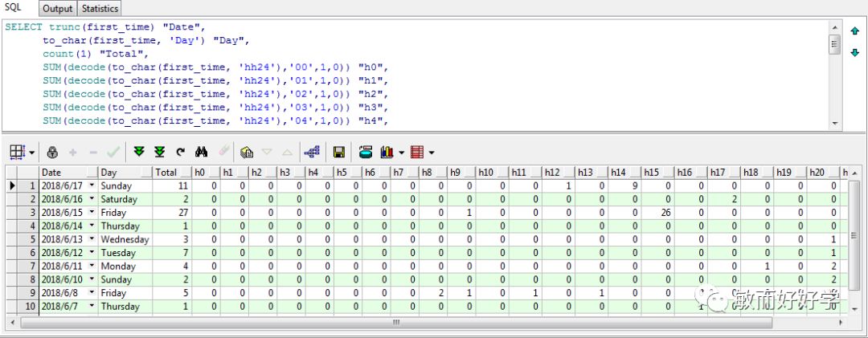Click the small button beside the Date header
868x338 pixels.
coord(92,173)
